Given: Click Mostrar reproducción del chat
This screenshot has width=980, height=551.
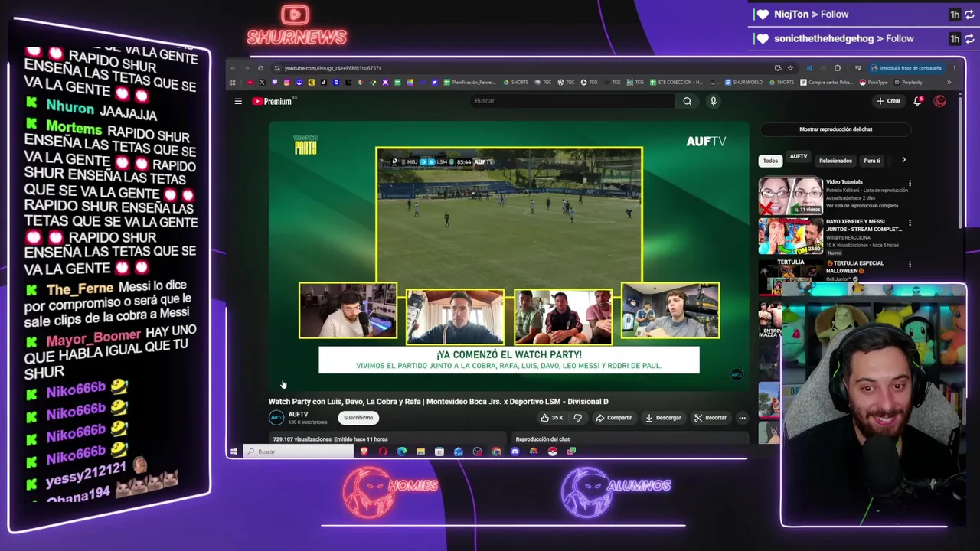Looking at the screenshot, I should [835, 129].
